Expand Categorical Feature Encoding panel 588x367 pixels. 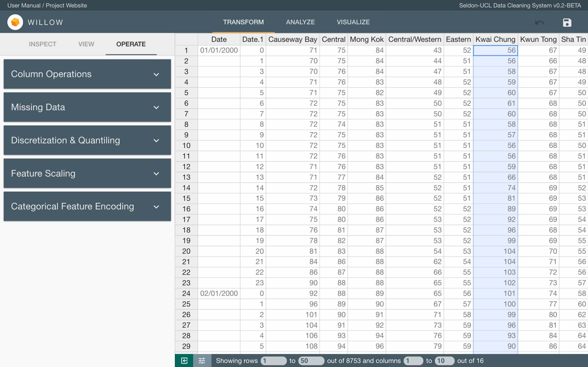[x=87, y=206]
